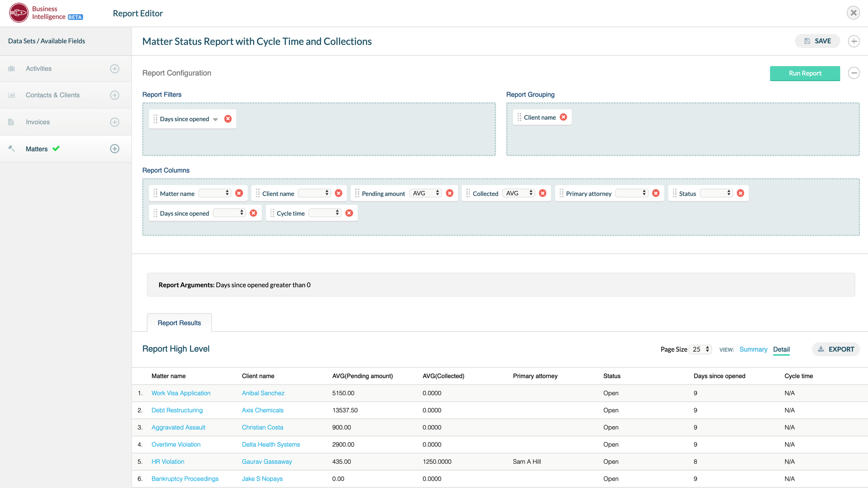This screenshot has width=868, height=488.
Task: Switch to Summary view
Action: click(753, 349)
